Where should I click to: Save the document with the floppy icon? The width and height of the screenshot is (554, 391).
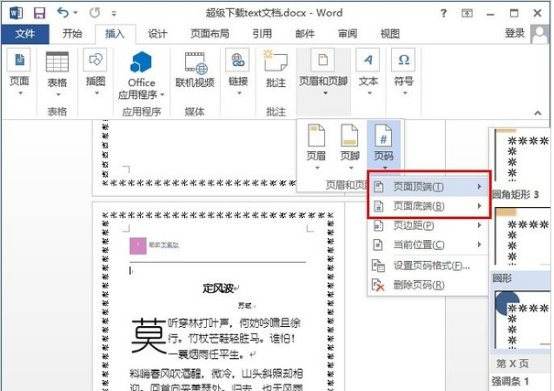coord(39,13)
